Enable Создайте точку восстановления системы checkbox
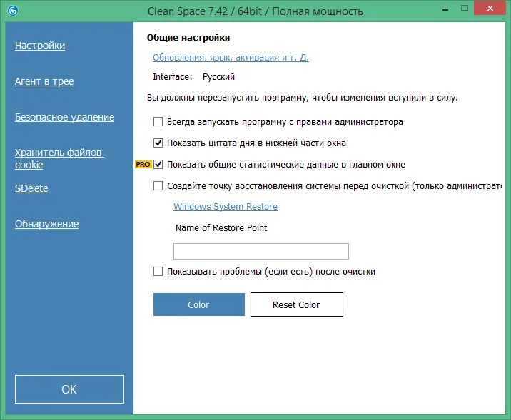Screen dimensions: 511x420 pos(158,186)
